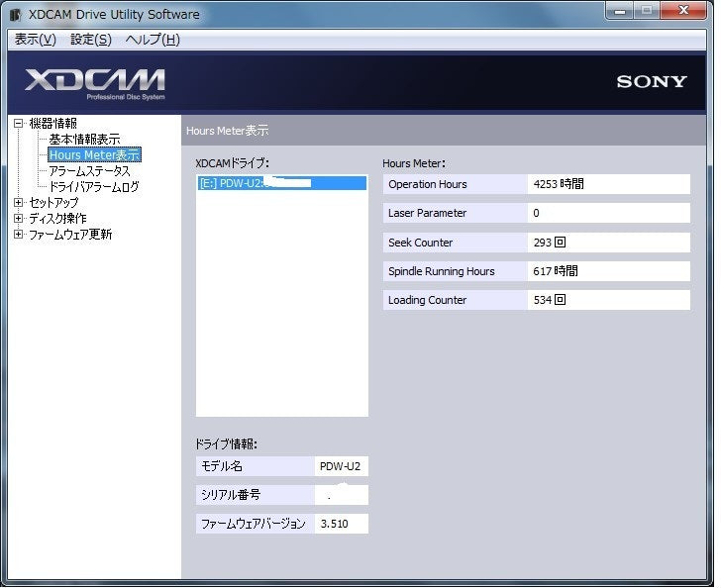
Task: Open the 設定(S) menu
Action: [91, 40]
